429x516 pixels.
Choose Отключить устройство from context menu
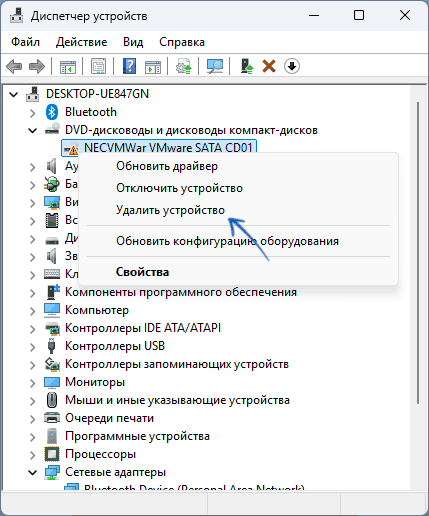click(x=238, y=188)
